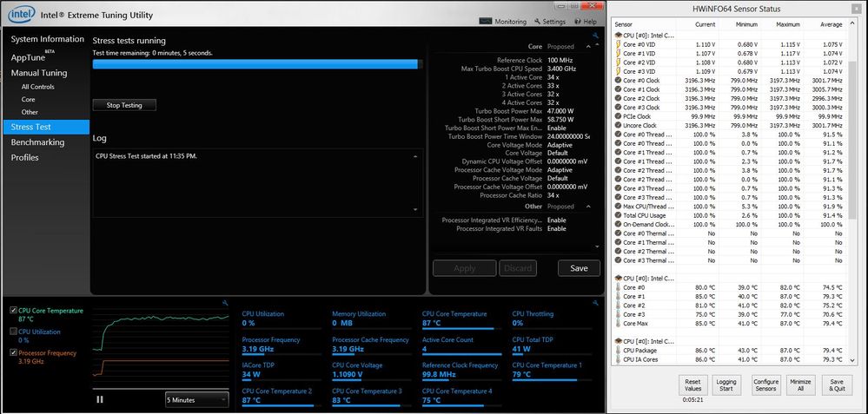Click icon beside Uncore Clock sensor
The width and height of the screenshot is (868, 414).
coord(619,126)
